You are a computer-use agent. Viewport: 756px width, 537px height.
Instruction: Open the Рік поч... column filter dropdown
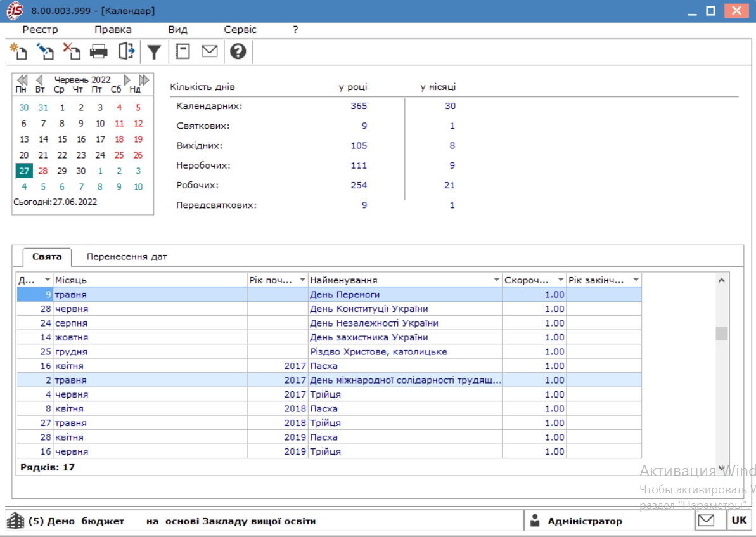click(x=302, y=280)
